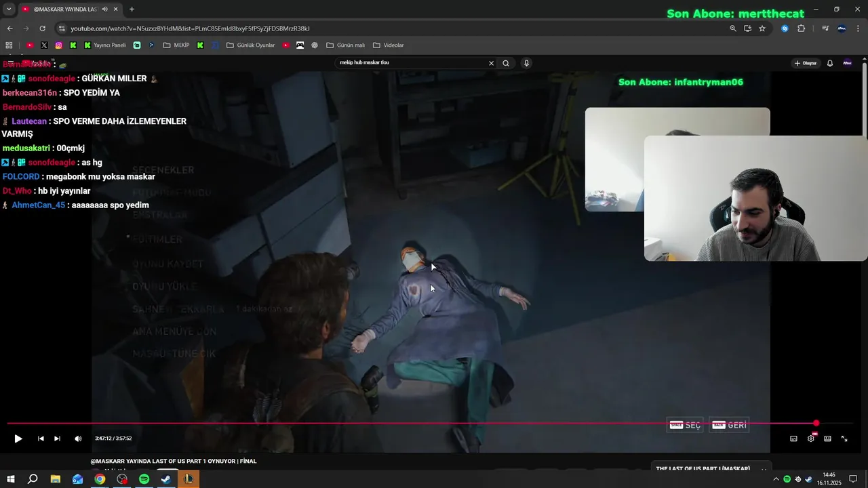868x488 pixels.
Task: Mute tab via speaker icon on tab
Action: click(104, 9)
